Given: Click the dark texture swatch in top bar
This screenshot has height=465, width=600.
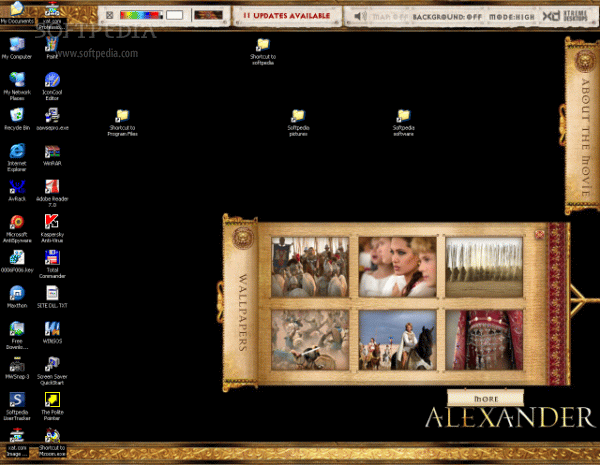Looking at the screenshot, I should tap(208, 15).
